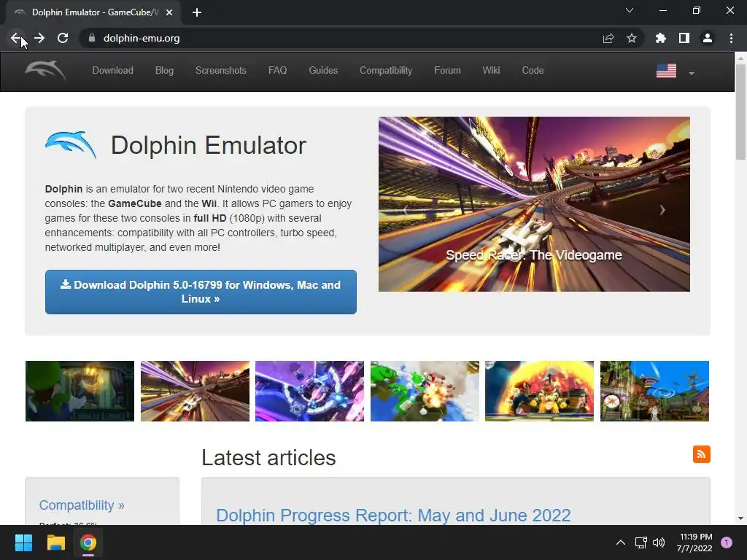Click Download Dolphin 5.0-16799 button
The width and height of the screenshot is (747, 560).
201,292
